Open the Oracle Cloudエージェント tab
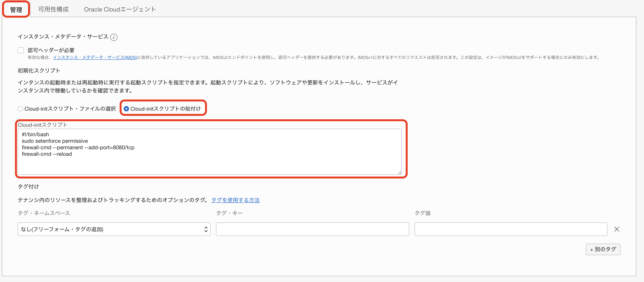 click(x=120, y=9)
